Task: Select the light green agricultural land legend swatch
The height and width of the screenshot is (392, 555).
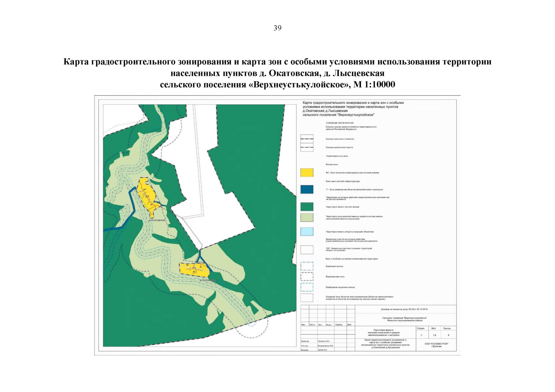Action: (x=306, y=217)
